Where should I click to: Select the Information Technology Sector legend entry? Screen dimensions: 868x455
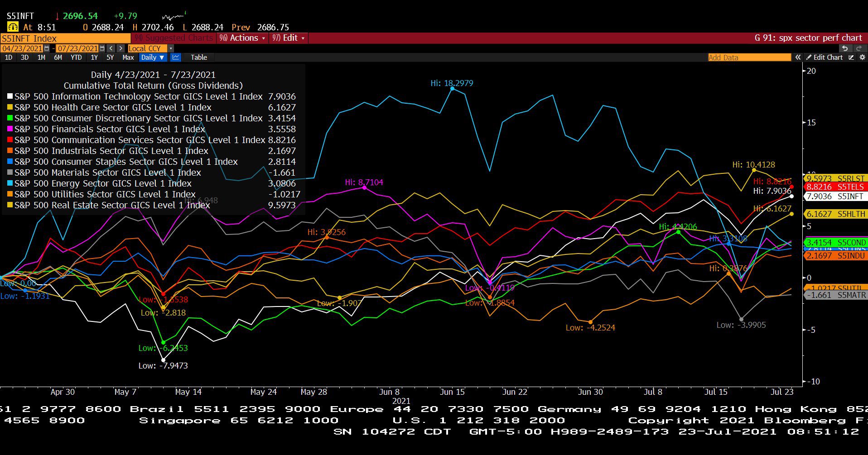tap(152, 96)
